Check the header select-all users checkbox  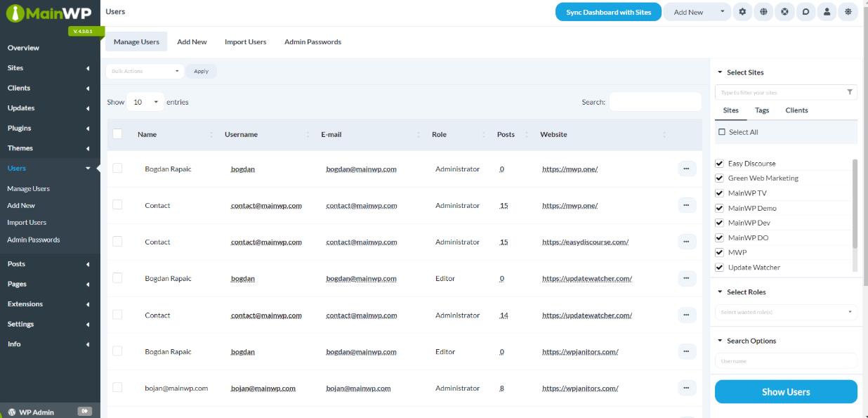[117, 134]
